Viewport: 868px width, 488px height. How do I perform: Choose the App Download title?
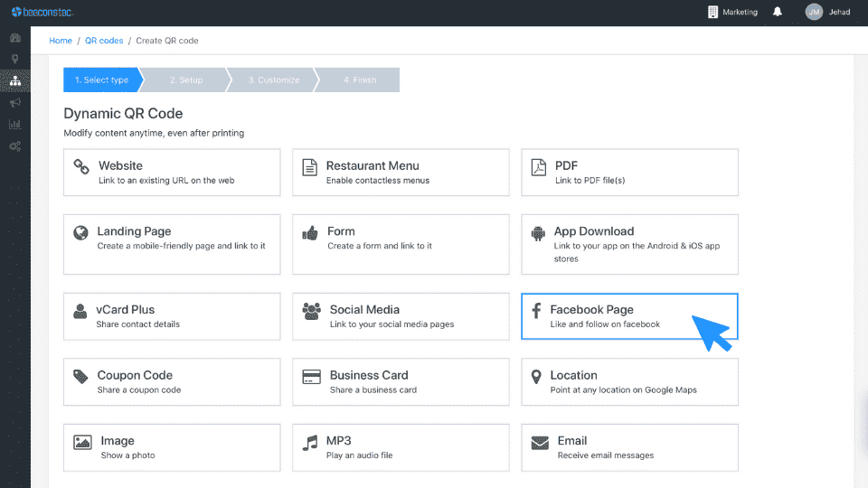coord(594,231)
